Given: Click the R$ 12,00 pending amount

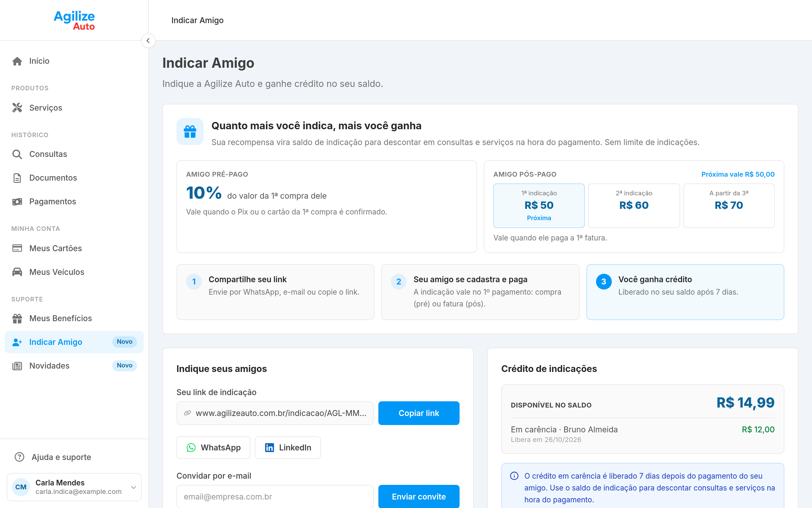Looking at the screenshot, I should 758,429.
